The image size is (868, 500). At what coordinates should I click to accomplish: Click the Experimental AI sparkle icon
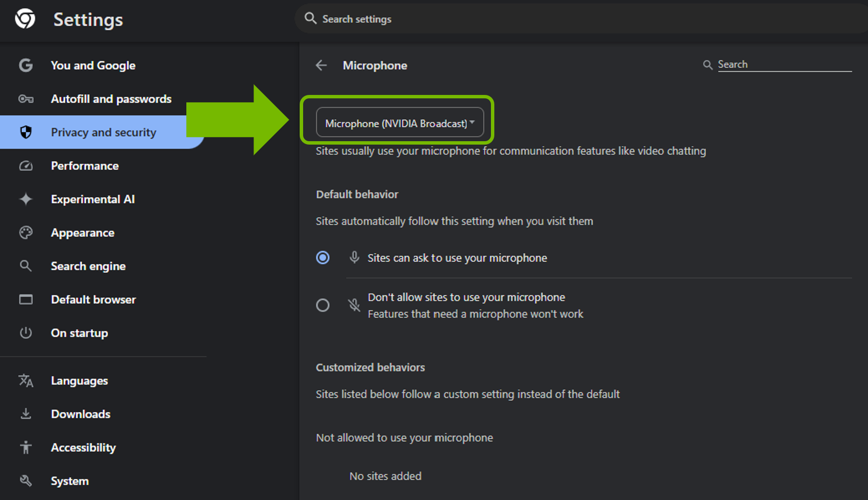(26, 199)
